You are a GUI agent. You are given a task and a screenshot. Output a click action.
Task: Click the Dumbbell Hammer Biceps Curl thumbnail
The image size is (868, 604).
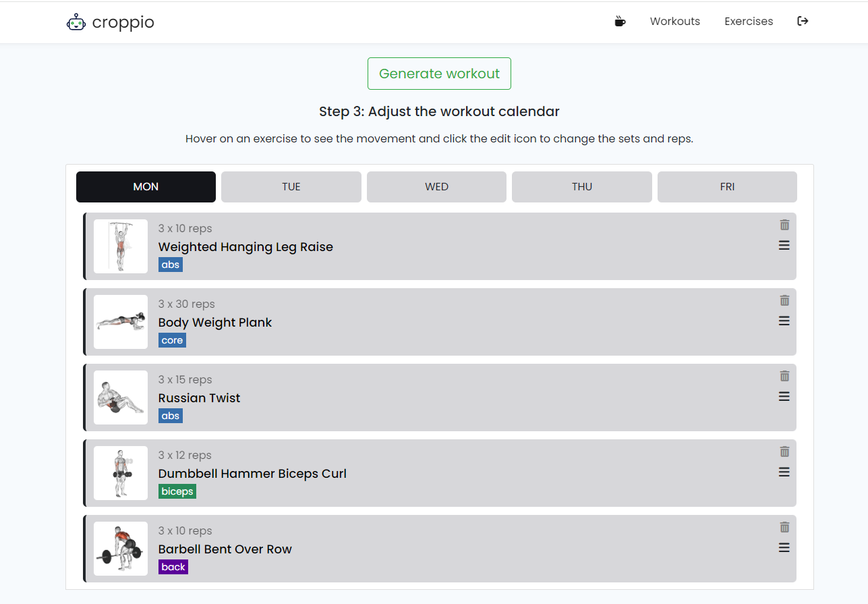pyautogui.click(x=121, y=473)
